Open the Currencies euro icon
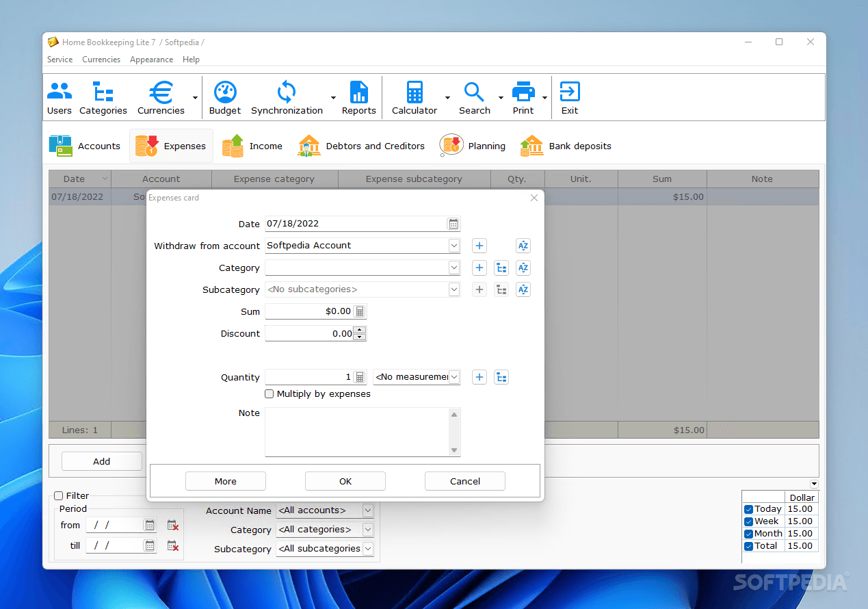 [161, 98]
